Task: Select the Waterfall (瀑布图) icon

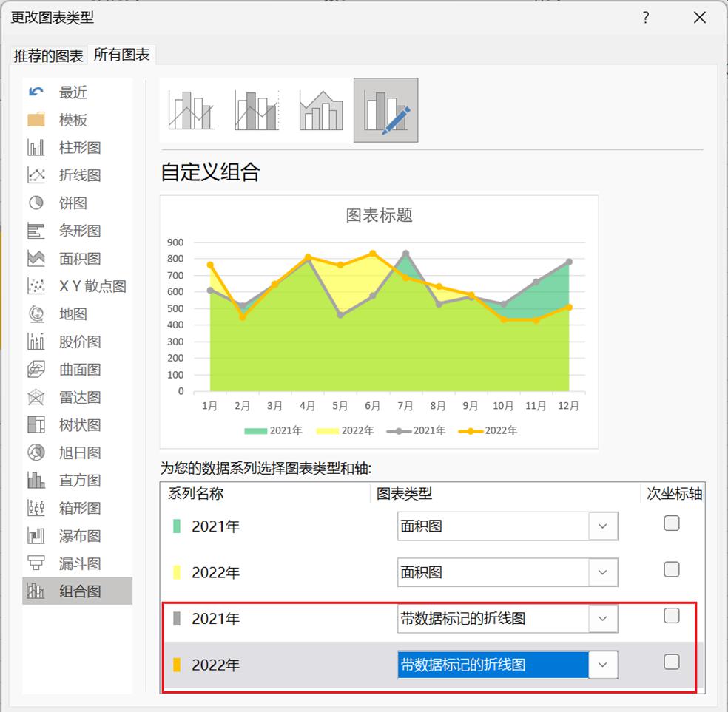Action: [x=36, y=536]
